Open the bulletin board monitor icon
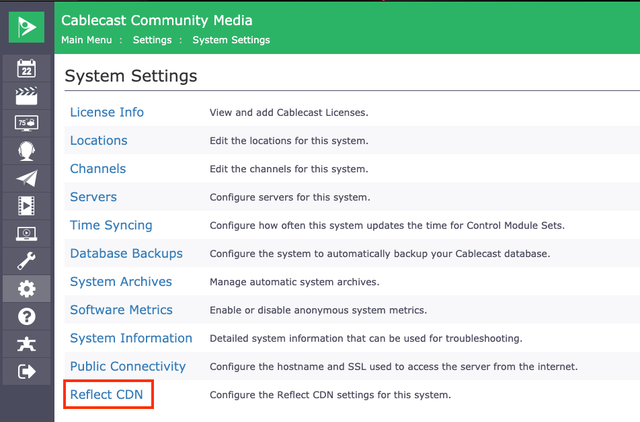 (27, 123)
